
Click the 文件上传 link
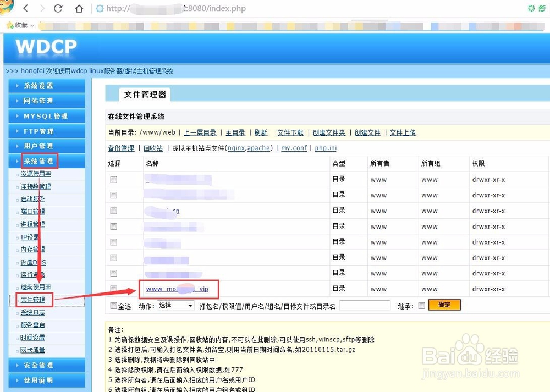click(403, 132)
